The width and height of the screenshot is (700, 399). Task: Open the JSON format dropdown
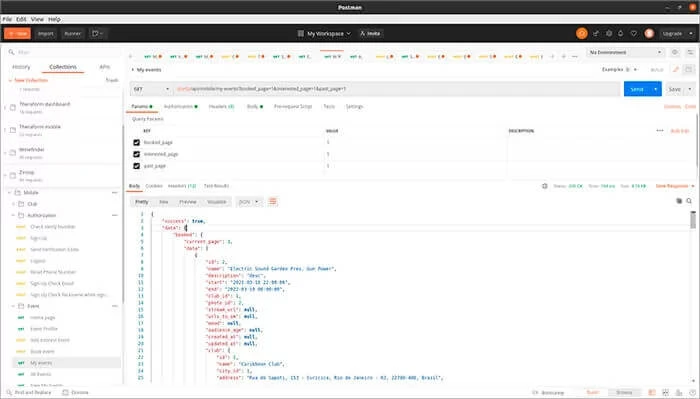[x=248, y=202]
